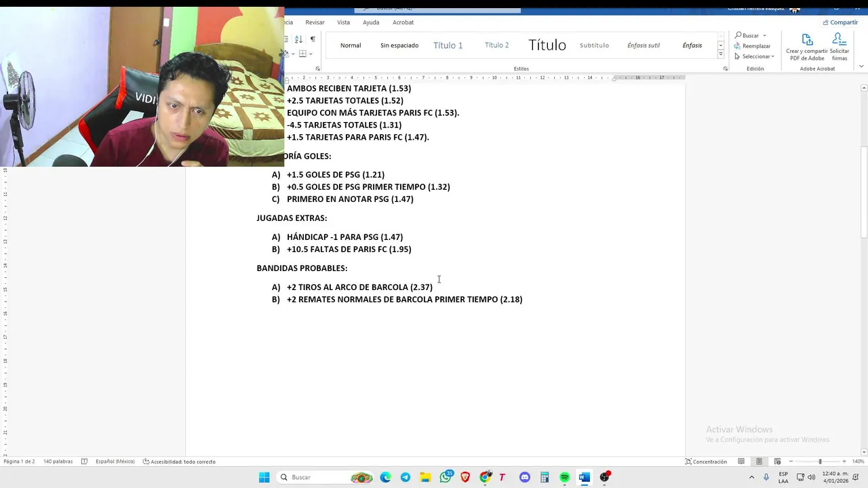Open Calculator from taskbar
The width and height of the screenshot is (868, 488).
tap(545, 477)
